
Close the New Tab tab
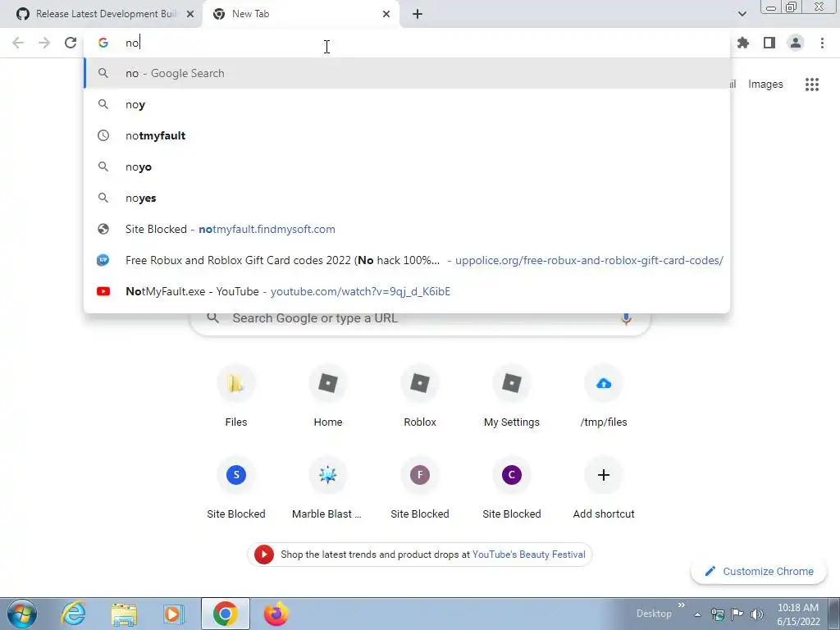click(x=386, y=15)
